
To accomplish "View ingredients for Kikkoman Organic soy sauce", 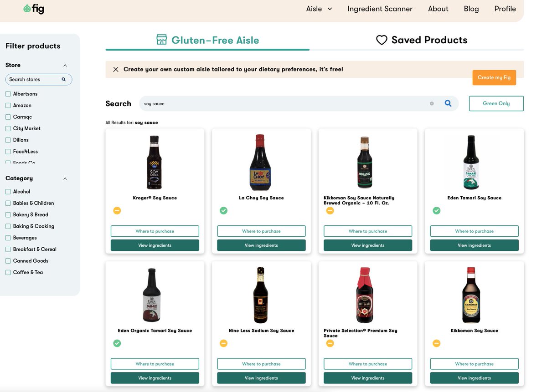I will [368, 245].
